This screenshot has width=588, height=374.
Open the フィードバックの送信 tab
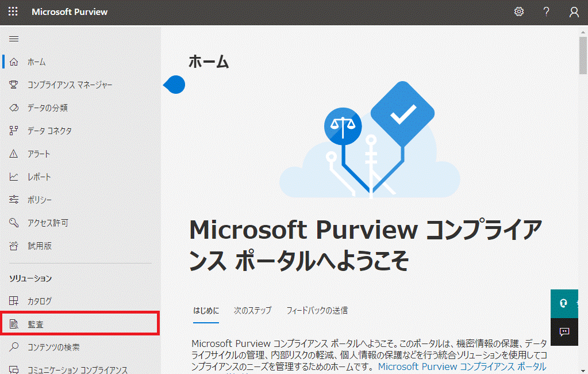pyautogui.click(x=317, y=311)
